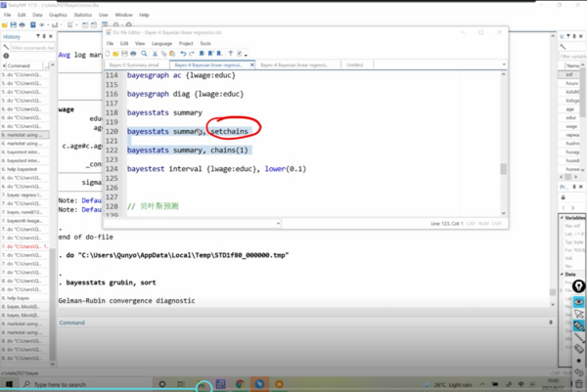This screenshot has width=587, height=392.
Task: Click the trash icon in annotation overlay
Action: [579, 384]
